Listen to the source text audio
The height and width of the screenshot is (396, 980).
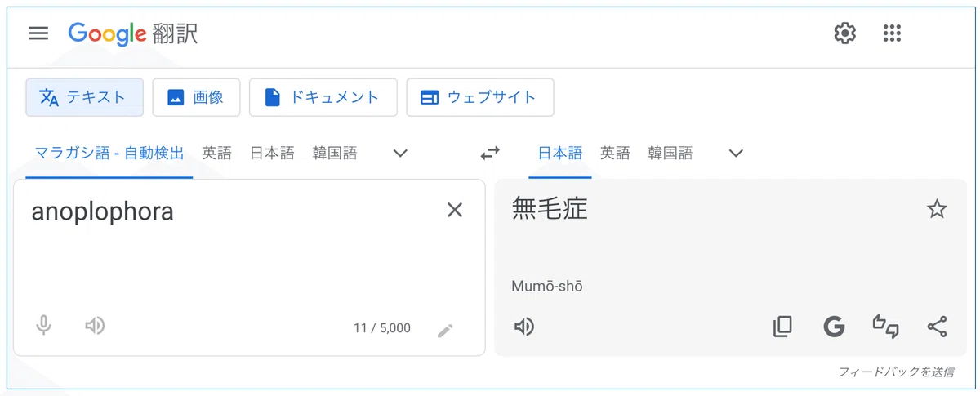[95, 326]
